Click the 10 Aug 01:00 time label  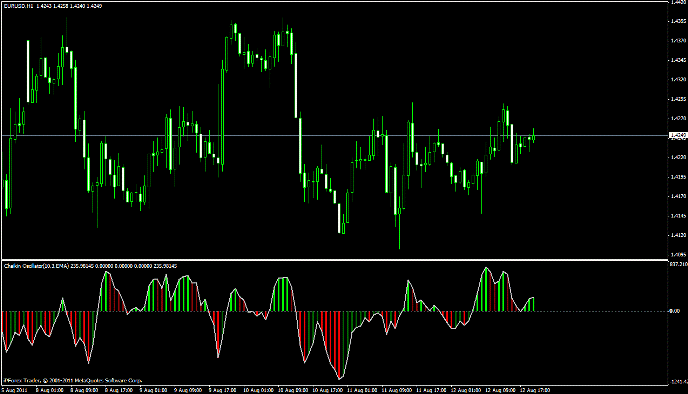click(258, 390)
